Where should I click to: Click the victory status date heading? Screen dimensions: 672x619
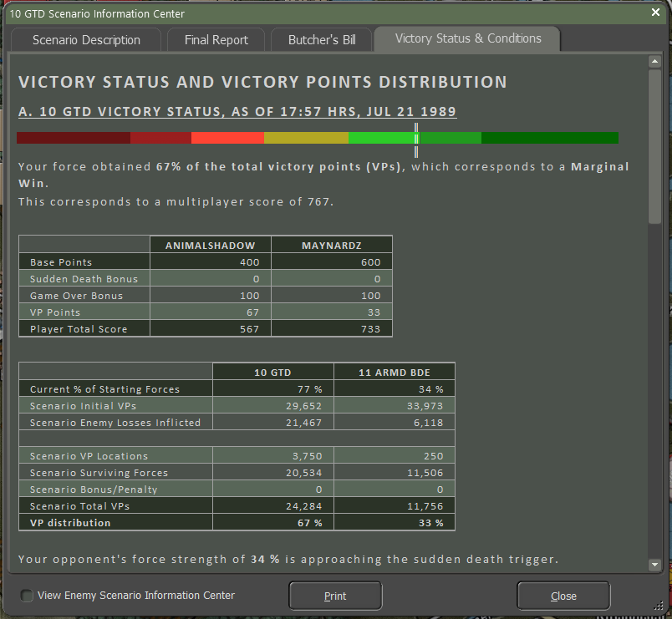[x=237, y=112]
